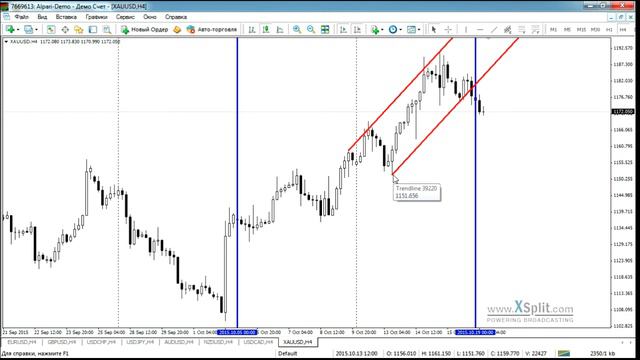This screenshot has height=360, width=640.
Task: Expand the Indicators dropdown arrow
Action: (382, 29)
